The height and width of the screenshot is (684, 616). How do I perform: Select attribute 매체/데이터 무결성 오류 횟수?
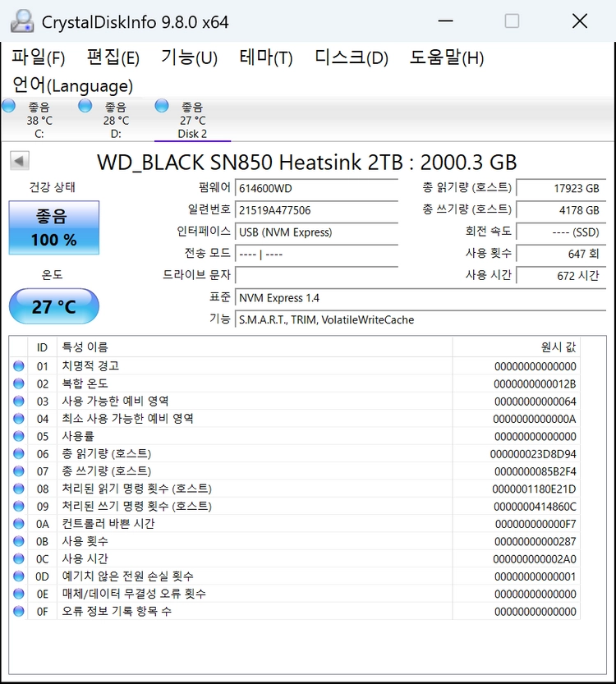click(134, 594)
